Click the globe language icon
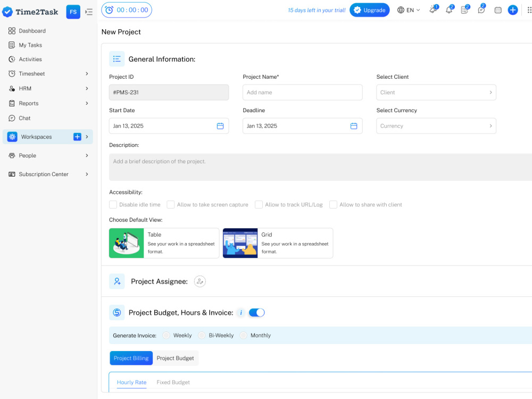Screen dimensions: 532x399 [401, 10]
